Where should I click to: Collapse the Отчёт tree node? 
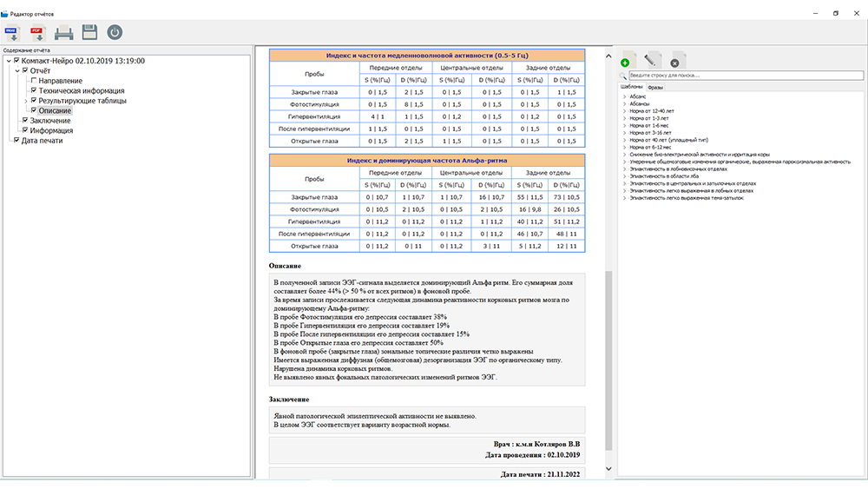click(16, 71)
